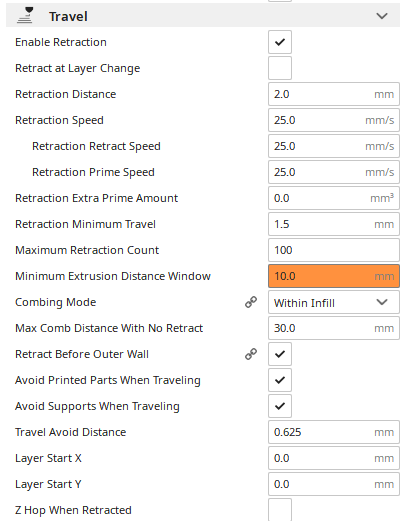Click the Max Comb Distance With No Retract field
This screenshot has height=521, width=404.
point(334,328)
